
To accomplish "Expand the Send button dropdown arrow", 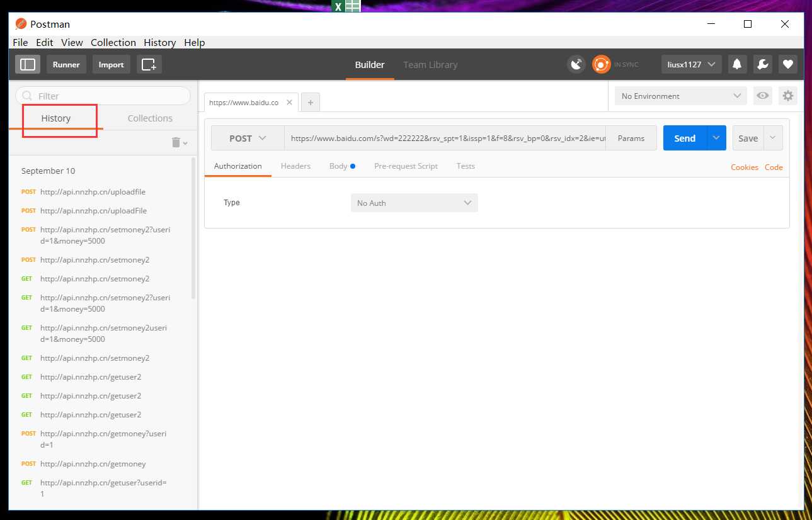I will 717,138.
